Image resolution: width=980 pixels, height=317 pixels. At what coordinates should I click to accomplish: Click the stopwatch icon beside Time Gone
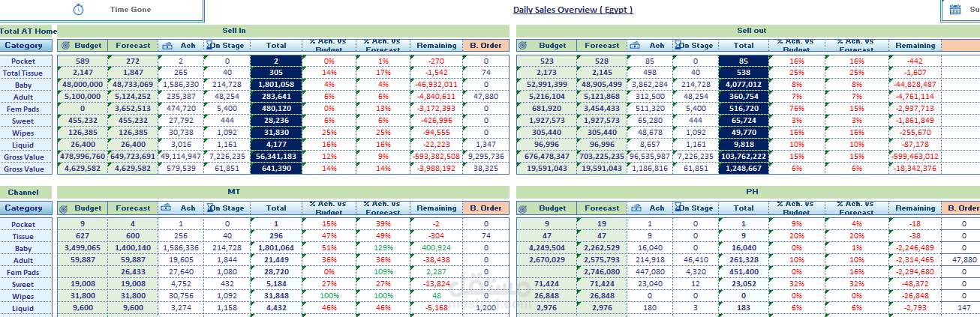pyautogui.click(x=79, y=9)
